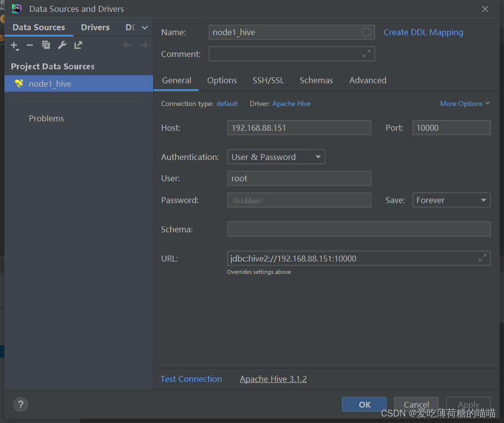Open wrench settings icon in toolbar
504x423 pixels.
[62, 45]
